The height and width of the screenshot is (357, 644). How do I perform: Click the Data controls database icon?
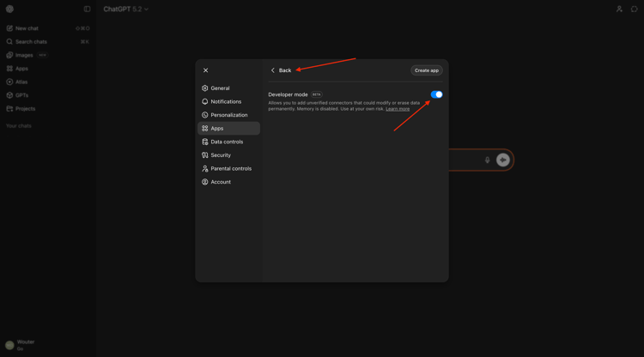coord(205,142)
